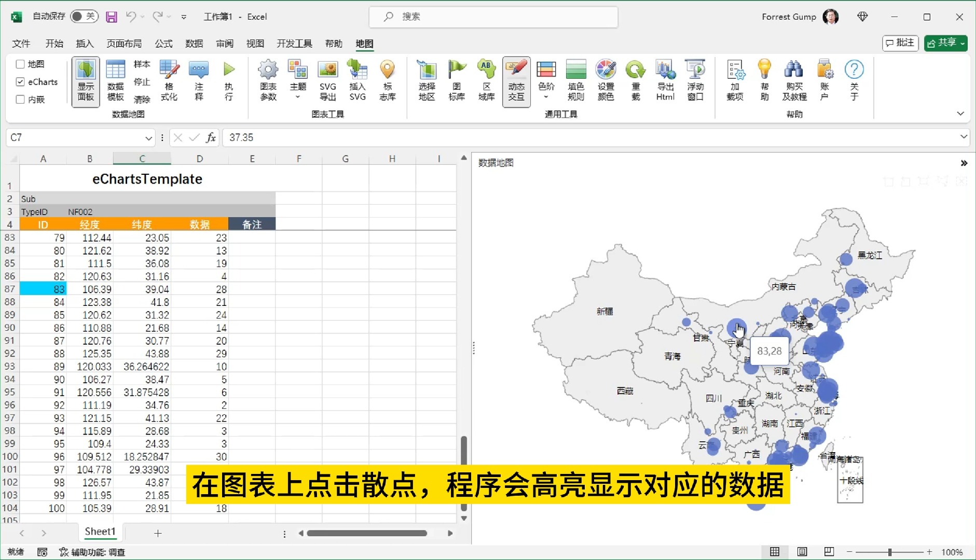Click the 显示面板 (show panel) icon
976x560 pixels.
tap(86, 81)
